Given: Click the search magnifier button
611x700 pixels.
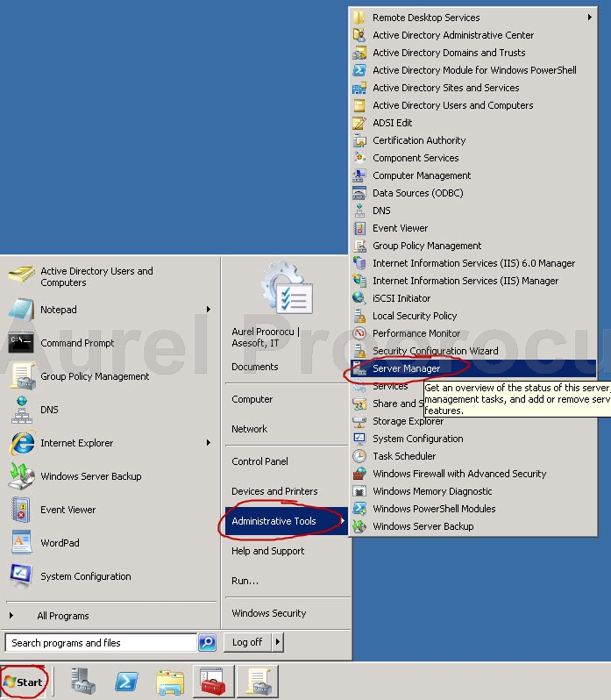Looking at the screenshot, I should 208,642.
